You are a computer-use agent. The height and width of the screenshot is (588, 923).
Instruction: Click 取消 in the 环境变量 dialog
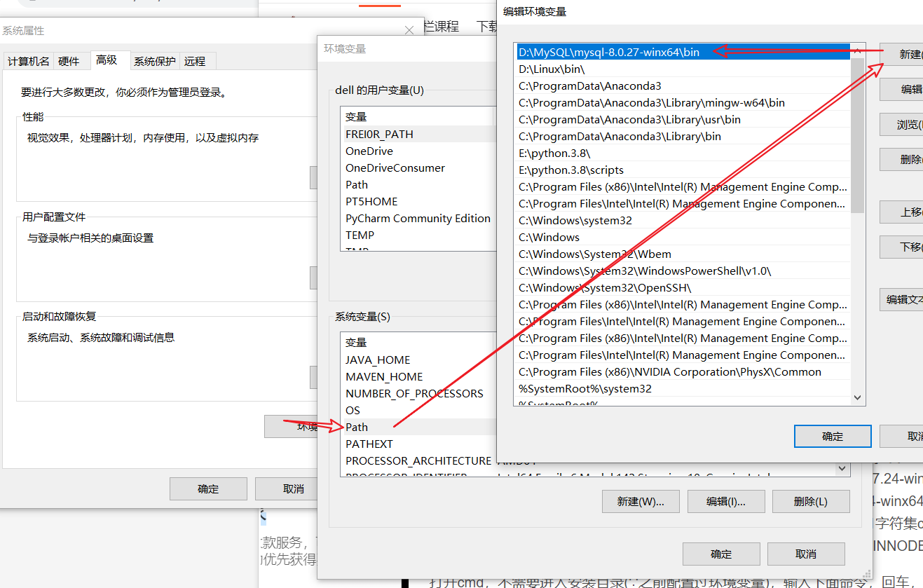point(806,554)
